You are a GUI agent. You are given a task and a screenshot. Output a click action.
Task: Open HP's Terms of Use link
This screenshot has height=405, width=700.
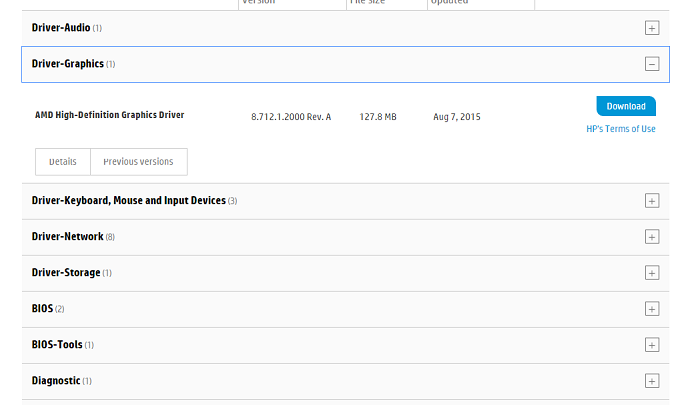pos(621,129)
